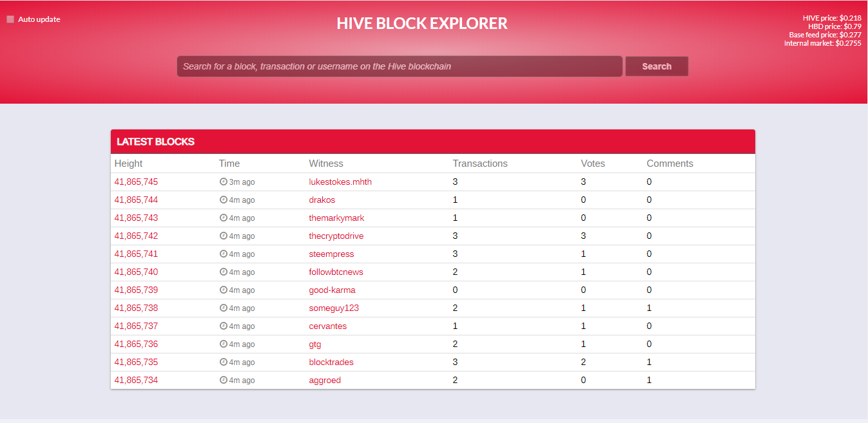
Task: Open witness followbtcnews profile
Action: pos(336,272)
